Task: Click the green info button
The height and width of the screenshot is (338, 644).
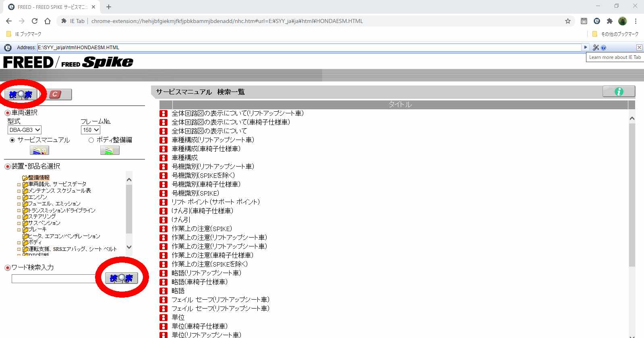Action: point(619,92)
